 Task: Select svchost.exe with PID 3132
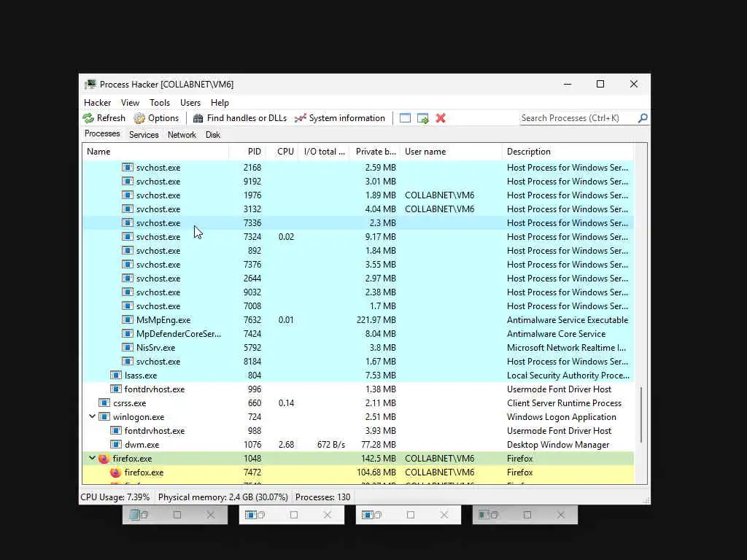point(358,209)
